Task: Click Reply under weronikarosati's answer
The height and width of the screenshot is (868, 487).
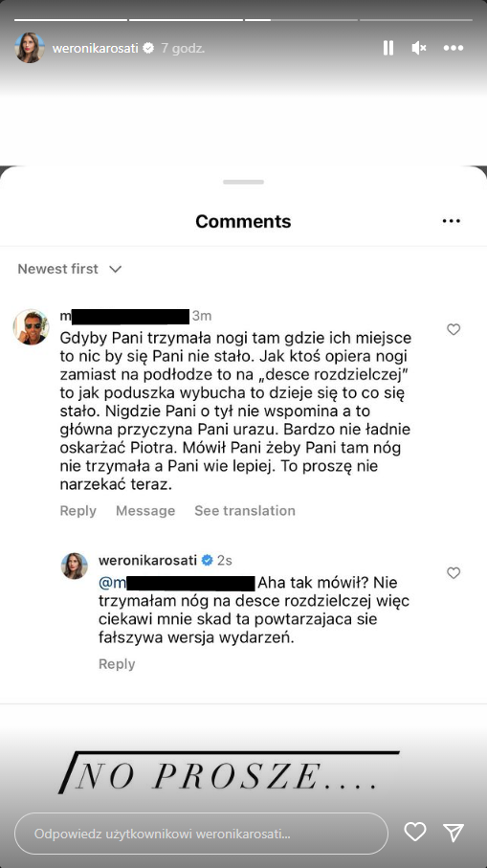Action: click(117, 664)
